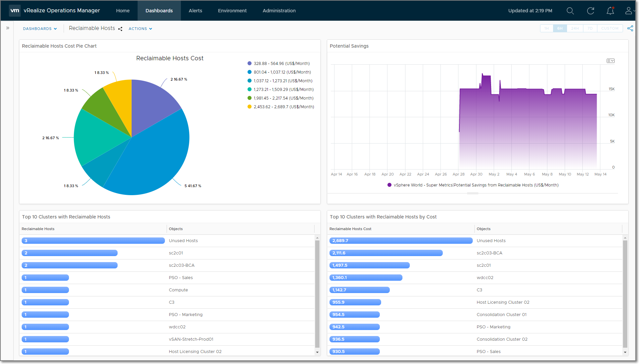Click the Reclaimable Hosts dashboard title

(x=92, y=28)
